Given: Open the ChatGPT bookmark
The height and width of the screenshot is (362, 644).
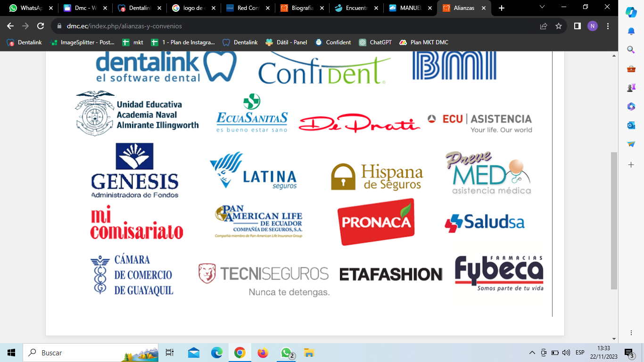Looking at the screenshot, I should tap(375, 42).
